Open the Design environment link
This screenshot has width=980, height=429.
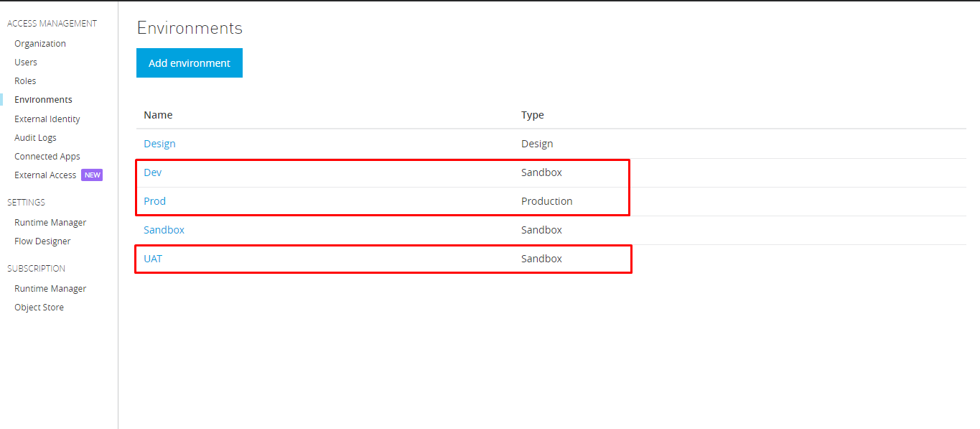click(x=159, y=144)
